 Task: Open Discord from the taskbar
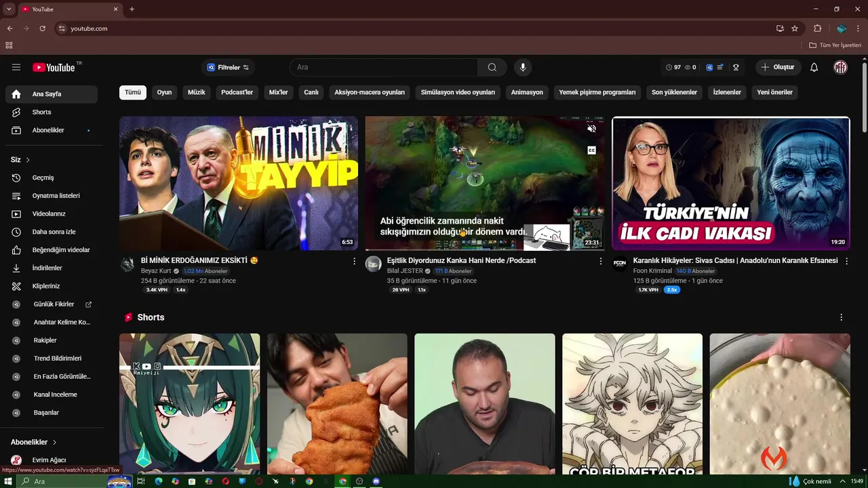376,481
